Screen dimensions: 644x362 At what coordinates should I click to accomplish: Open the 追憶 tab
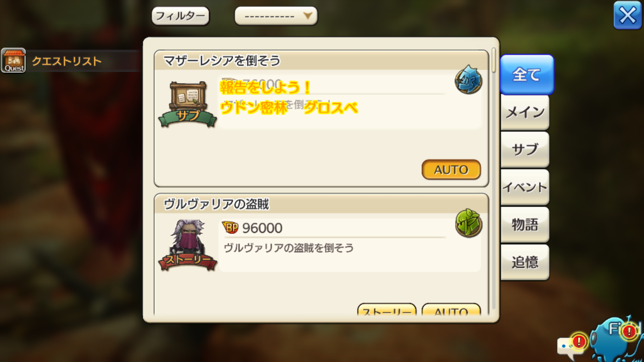pyautogui.click(x=525, y=262)
